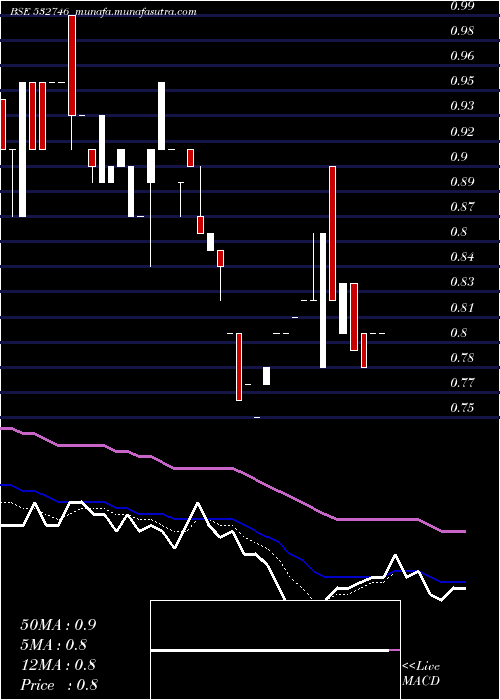Click the 12MA : 0.8 legend text
The width and height of the screenshot is (500, 700).
pos(58,664)
